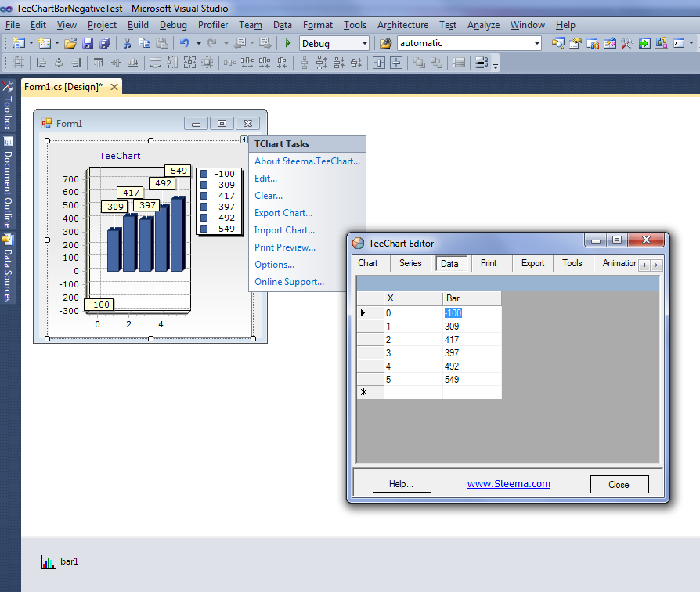Click the Align Bottoms layout icon
700x592 pixels.
click(133, 63)
